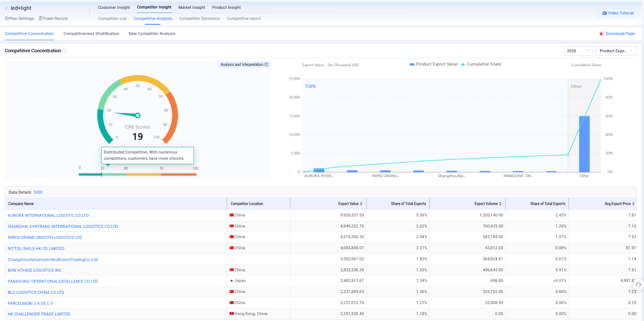The image size is (644, 321).
Task: Open NITTSU SHOJI HK CO LIMITED link
Action: click(x=36, y=248)
